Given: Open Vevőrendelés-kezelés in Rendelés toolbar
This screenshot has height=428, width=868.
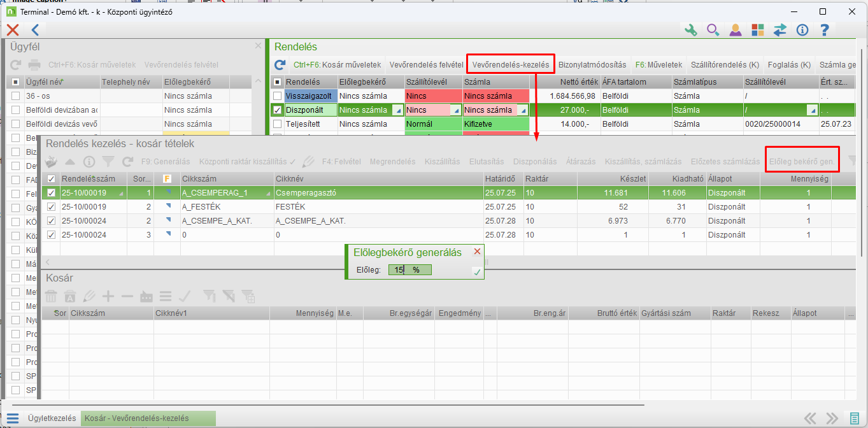Looking at the screenshot, I should point(511,65).
